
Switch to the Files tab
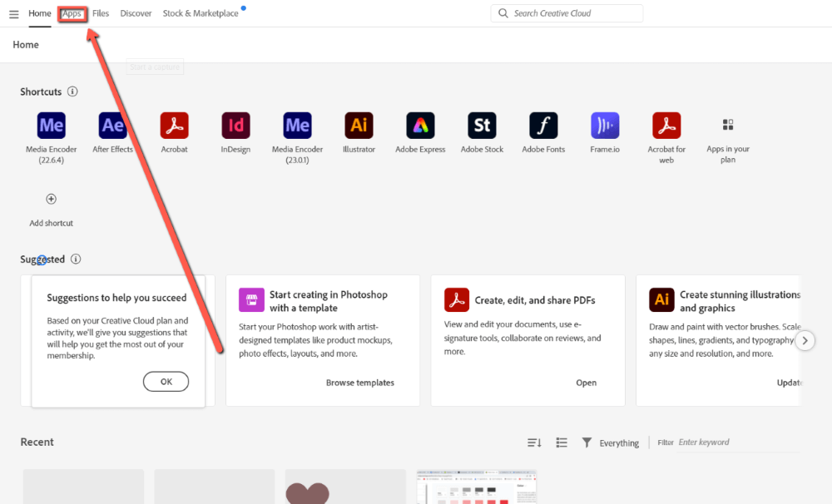[101, 13]
